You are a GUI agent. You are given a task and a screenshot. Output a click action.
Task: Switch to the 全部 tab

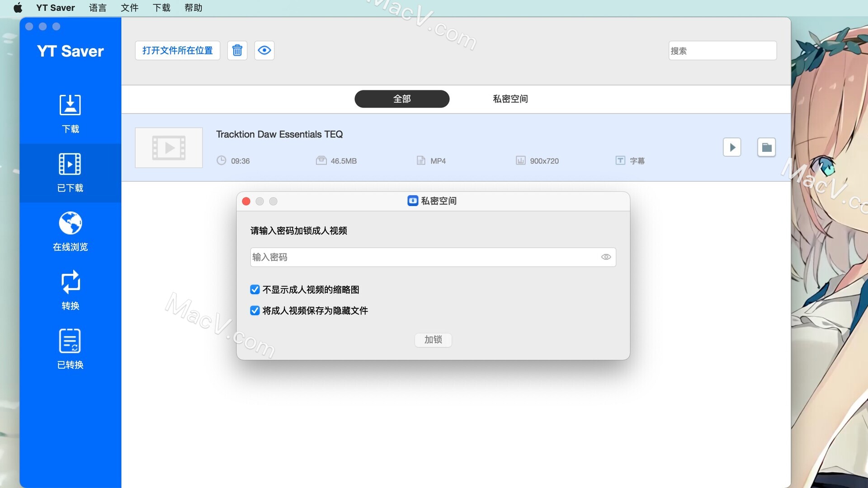(402, 99)
